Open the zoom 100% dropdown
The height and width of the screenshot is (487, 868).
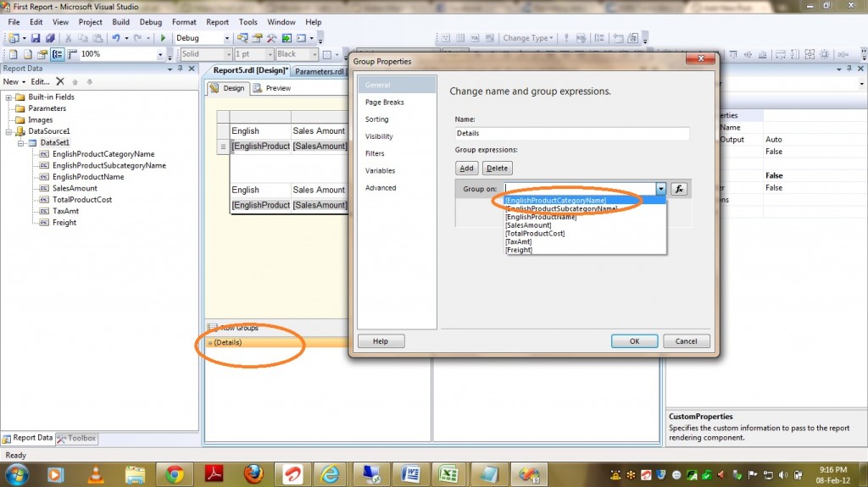click(160, 54)
